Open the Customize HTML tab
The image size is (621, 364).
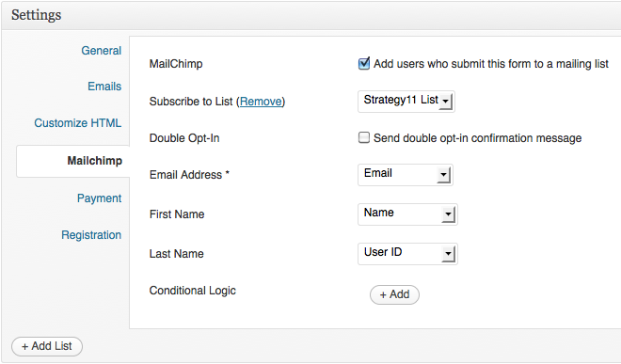[77, 123]
